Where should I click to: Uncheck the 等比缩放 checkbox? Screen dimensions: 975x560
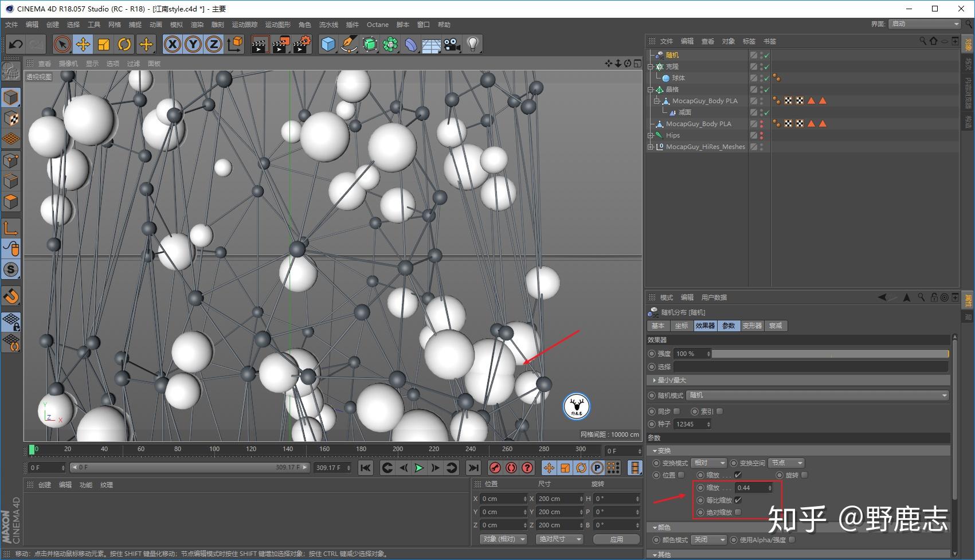click(x=738, y=500)
